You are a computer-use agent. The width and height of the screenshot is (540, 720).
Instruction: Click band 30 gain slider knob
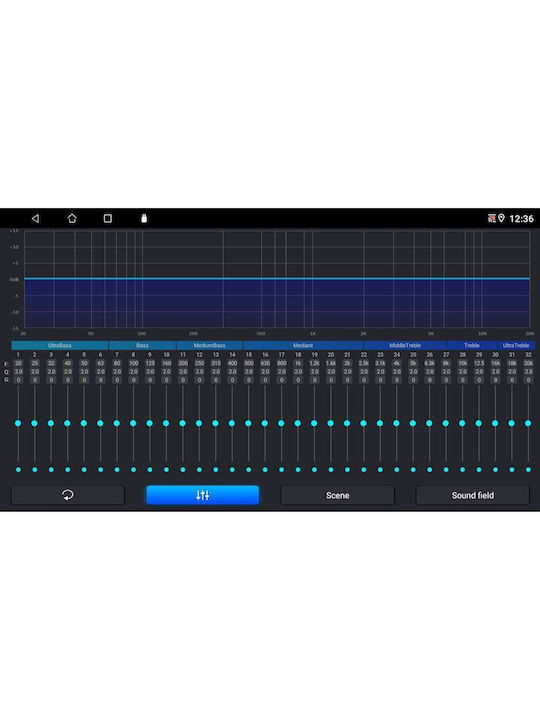pyautogui.click(x=495, y=423)
